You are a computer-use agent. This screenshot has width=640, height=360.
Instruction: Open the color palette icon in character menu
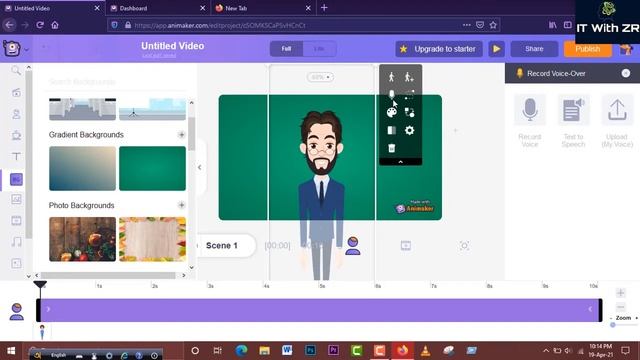coord(391,112)
